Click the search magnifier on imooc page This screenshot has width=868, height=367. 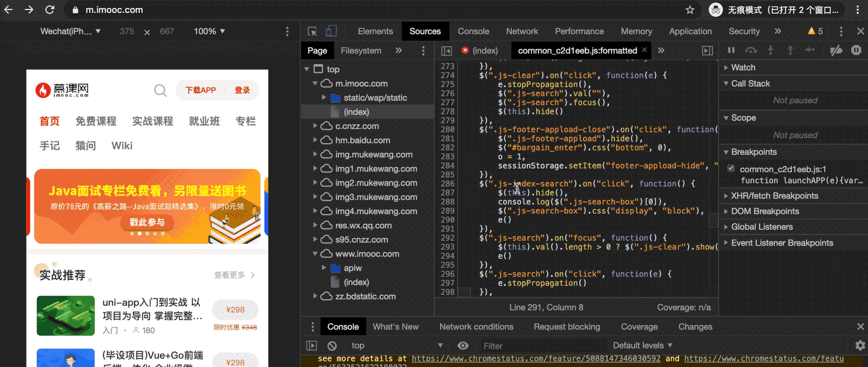tap(160, 90)
